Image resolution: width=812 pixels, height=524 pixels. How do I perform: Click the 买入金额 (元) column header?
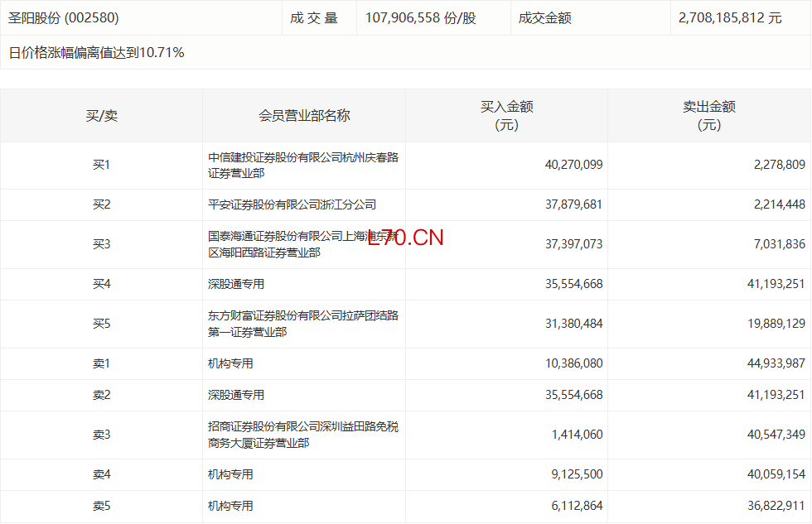coord(506,116)
